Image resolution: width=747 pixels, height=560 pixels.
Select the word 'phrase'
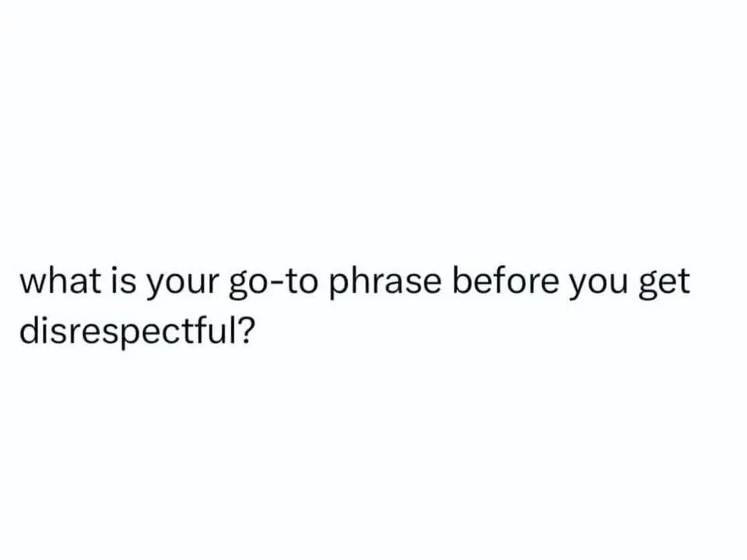pyautogui.click(x=385, y=283)
